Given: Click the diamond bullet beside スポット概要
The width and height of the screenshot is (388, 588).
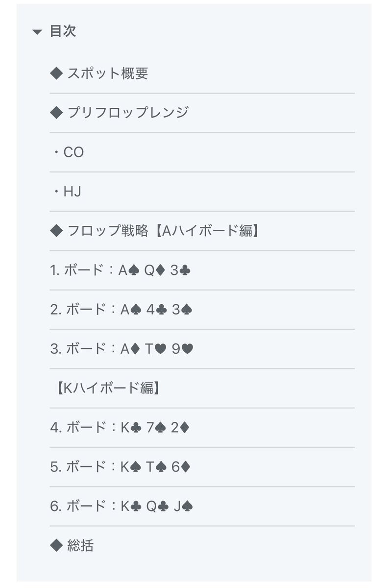Looking at the screenshot, I should (x=57, y=73).
